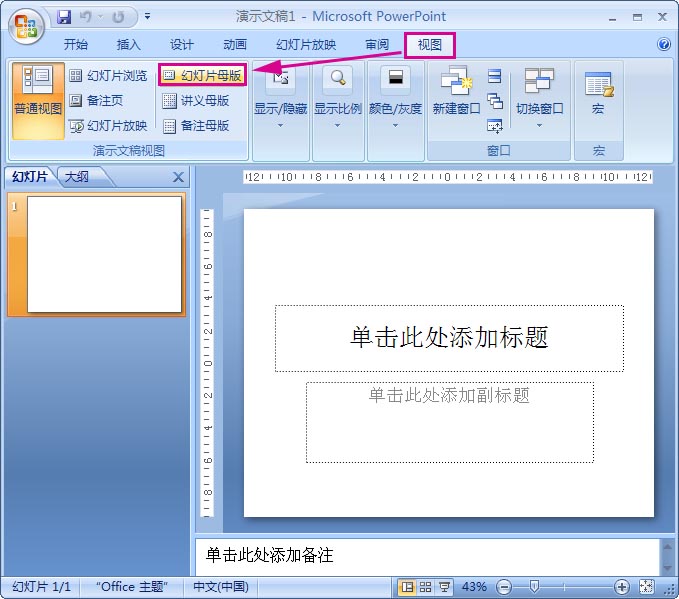Click the 中文(中国) language indicator

coord(221,587)
